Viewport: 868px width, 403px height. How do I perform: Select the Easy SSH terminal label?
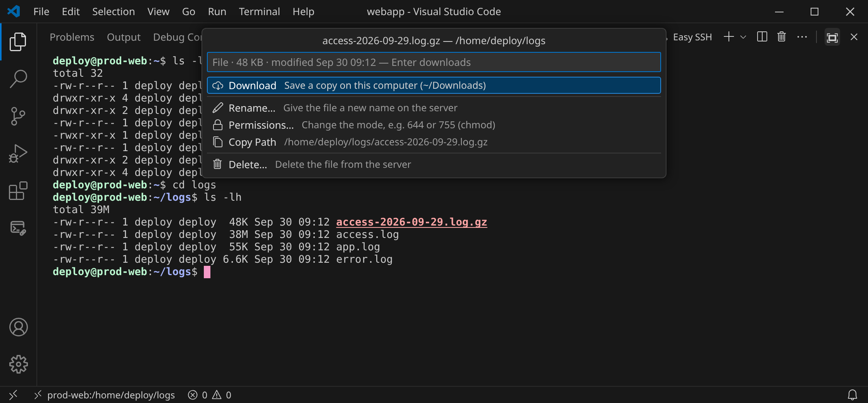pos(692,37)
